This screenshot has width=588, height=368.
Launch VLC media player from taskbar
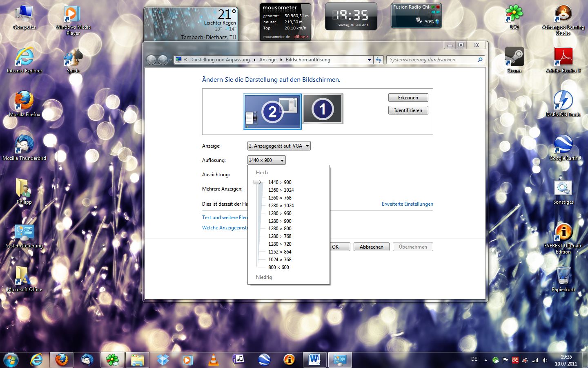coord(213,360)
